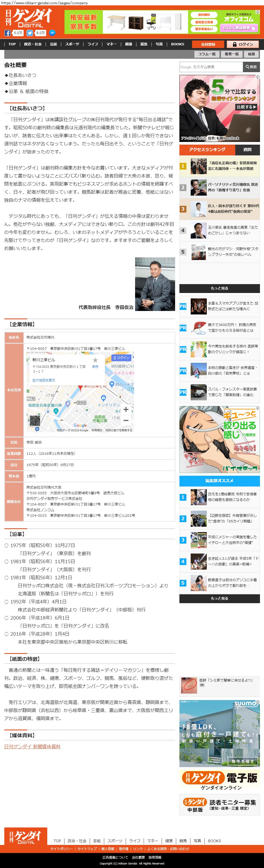
Task: Select the 週間 ranking tab
Action: click(x=247, y=150)
